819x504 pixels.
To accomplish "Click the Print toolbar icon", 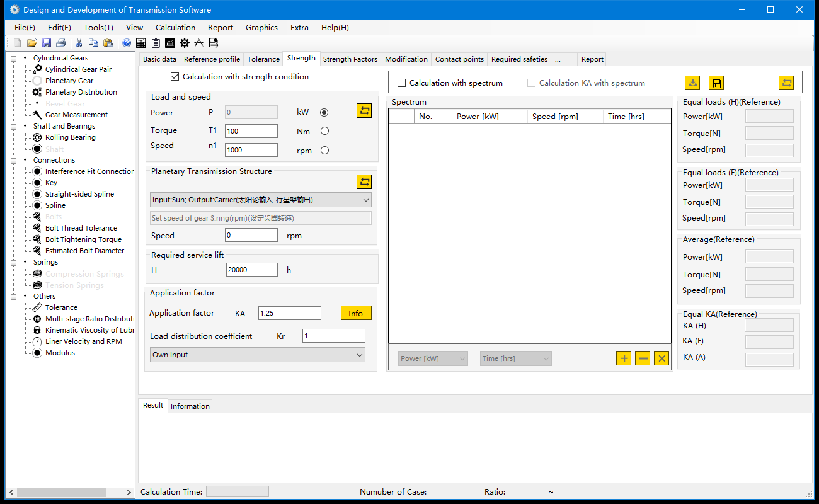I will point(61,43).
